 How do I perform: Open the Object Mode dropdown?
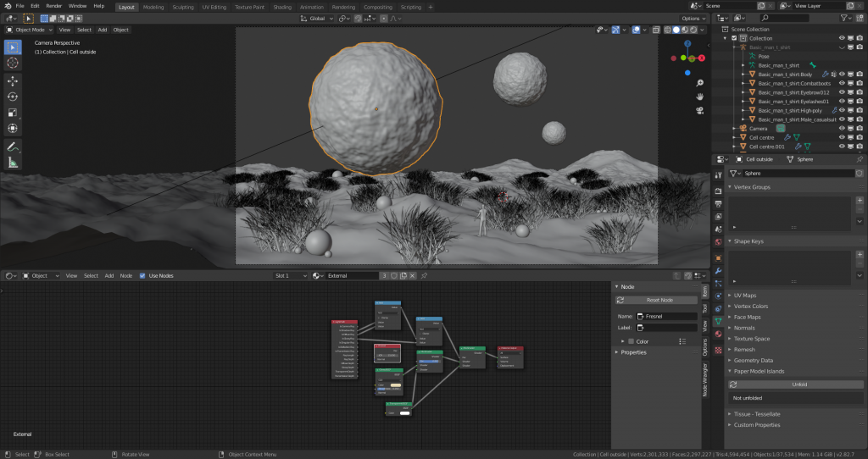30,30
